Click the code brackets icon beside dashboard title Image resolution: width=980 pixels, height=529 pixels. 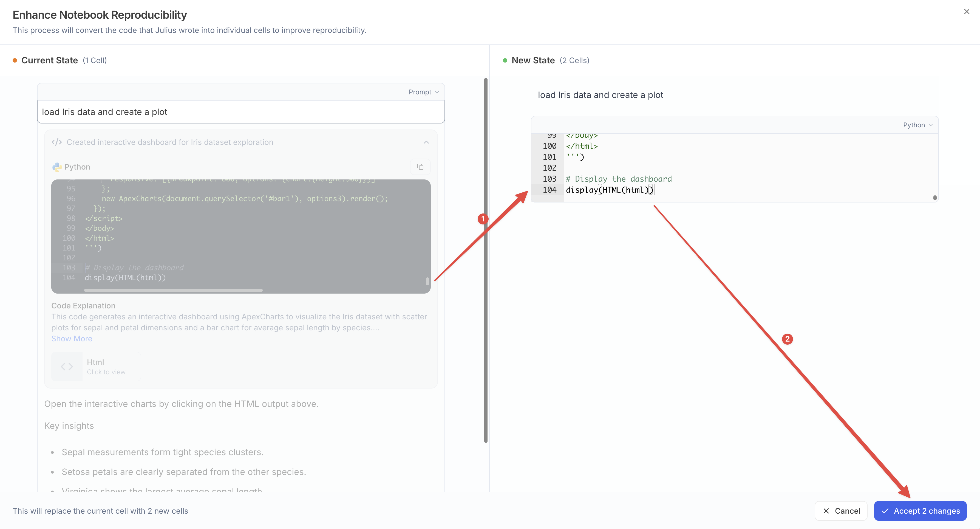click(x=57, y=142)
